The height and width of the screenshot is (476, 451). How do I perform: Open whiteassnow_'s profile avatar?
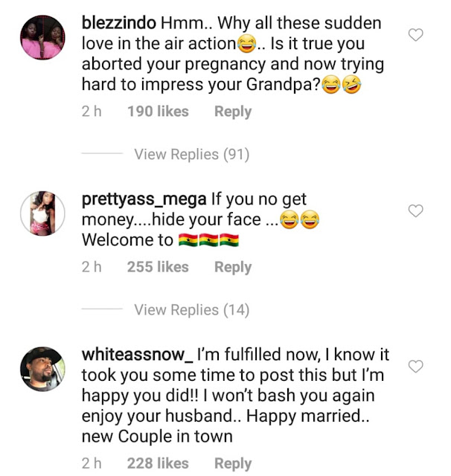[42, 369]
